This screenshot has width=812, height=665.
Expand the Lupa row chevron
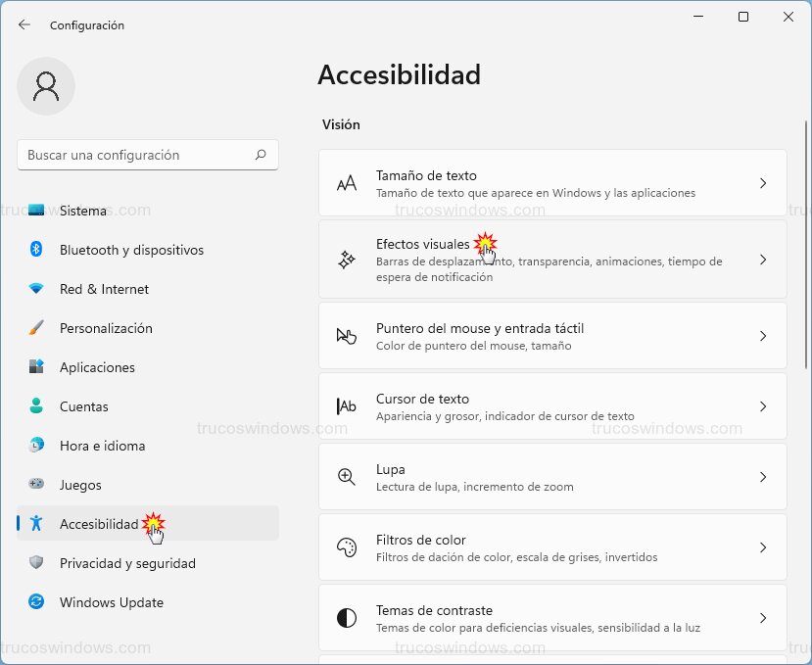[763, 476]
